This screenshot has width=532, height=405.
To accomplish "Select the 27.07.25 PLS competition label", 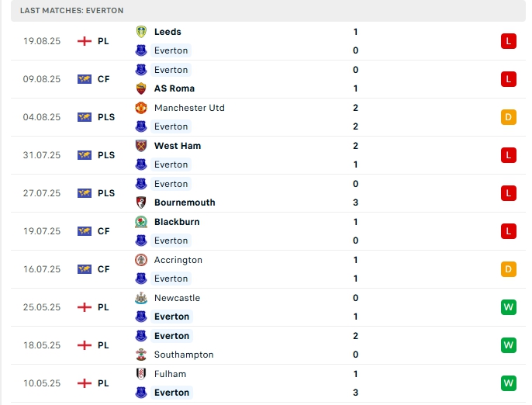I will pyautogui.click(x=106, y=193).
